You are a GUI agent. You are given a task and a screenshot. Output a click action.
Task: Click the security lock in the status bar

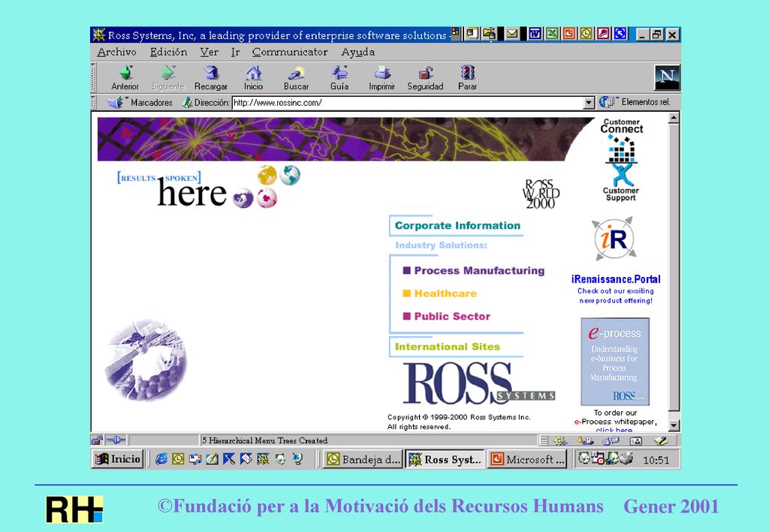(97, 440)
